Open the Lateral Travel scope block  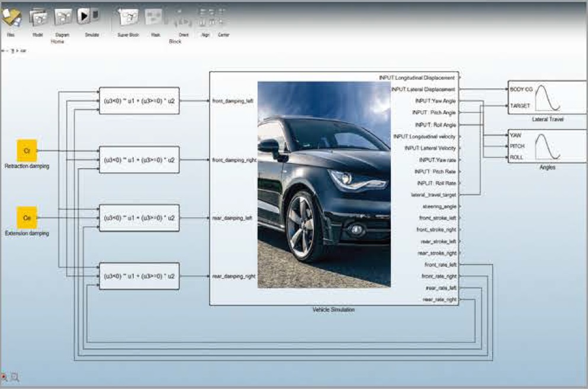pyautogui.click(x=547, y=98)
